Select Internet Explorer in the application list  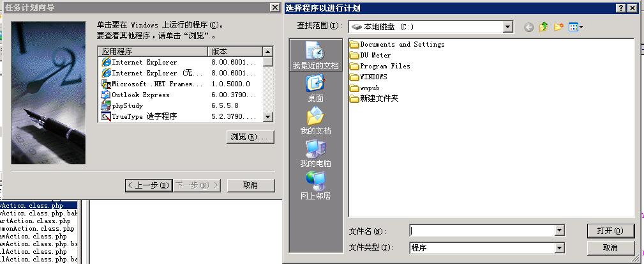click(144, 63)
